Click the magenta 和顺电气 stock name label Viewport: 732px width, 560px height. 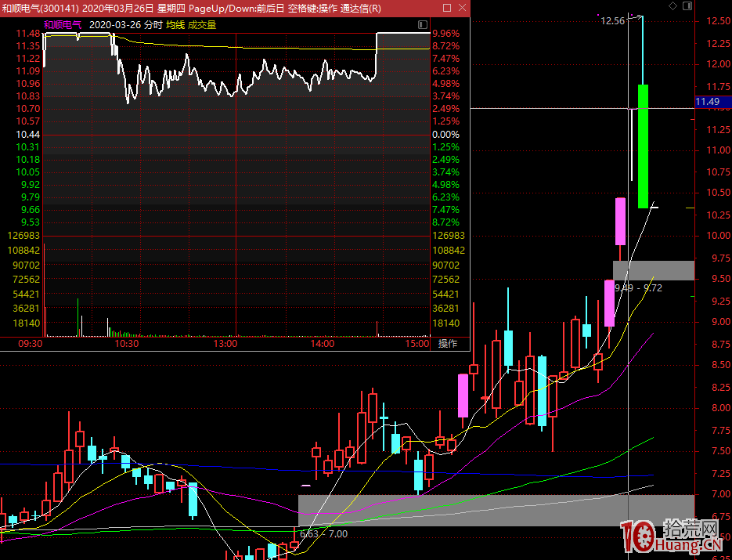(x=62, y=25)
